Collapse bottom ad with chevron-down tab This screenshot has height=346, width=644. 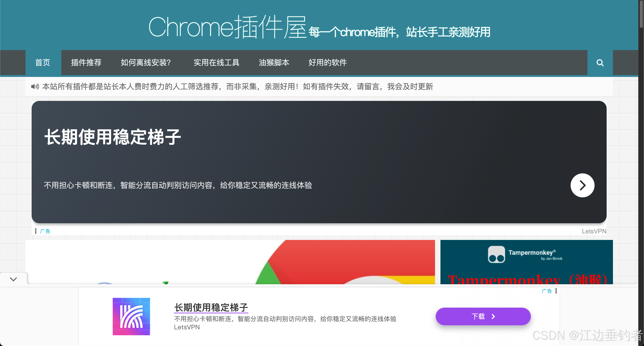point(13,279)
